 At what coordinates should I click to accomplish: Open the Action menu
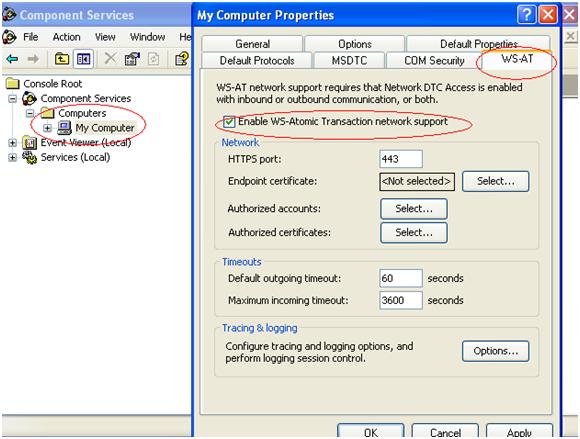[67, 37]
